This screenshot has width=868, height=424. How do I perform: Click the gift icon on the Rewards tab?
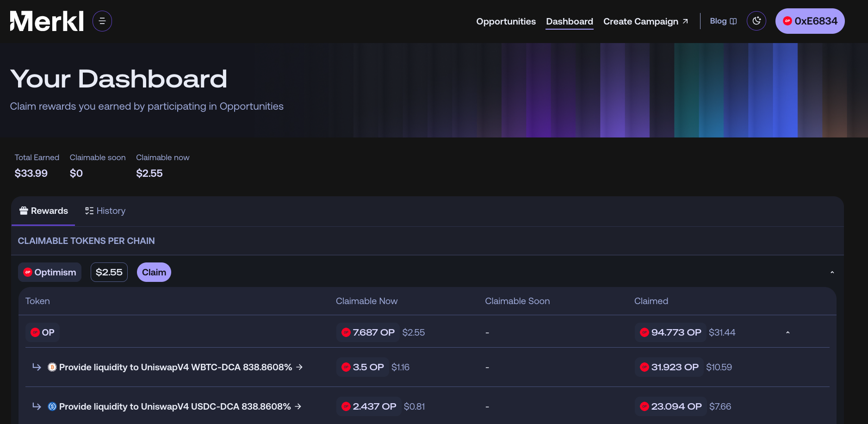(x=23, y=211)
